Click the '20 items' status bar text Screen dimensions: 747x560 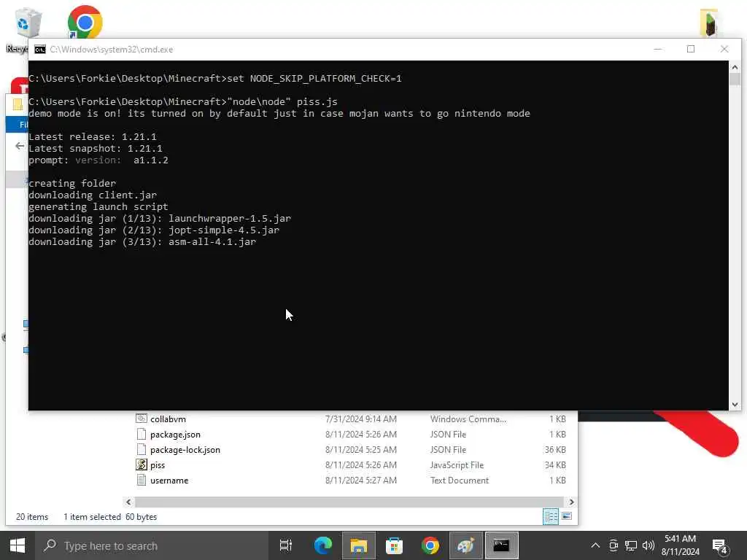32,517
